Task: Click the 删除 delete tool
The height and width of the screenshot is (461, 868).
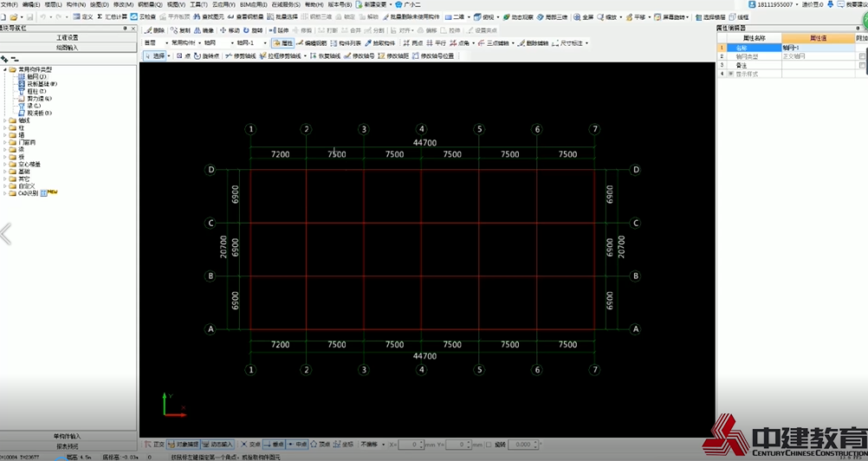Action: (x=154, y=30)
